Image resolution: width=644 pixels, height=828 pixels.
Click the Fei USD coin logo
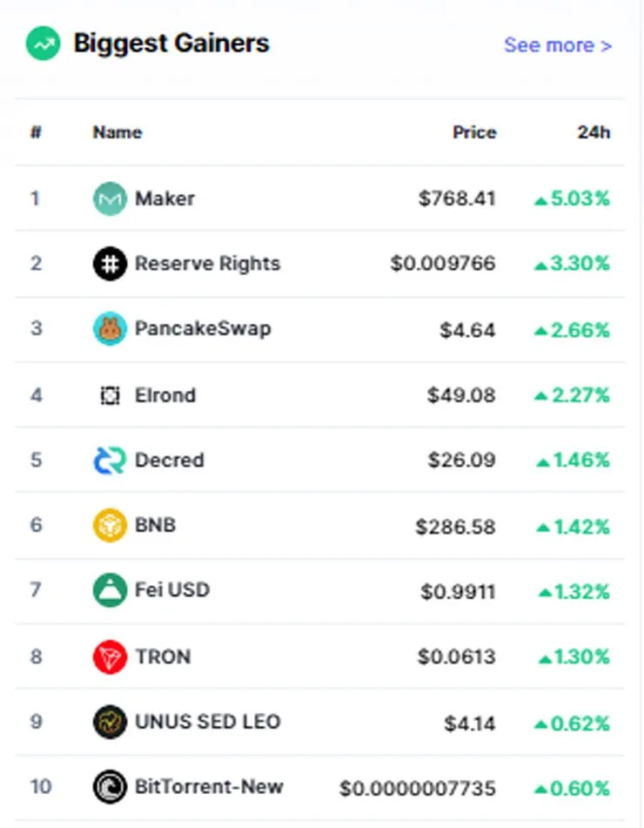[x=110, y=589]
